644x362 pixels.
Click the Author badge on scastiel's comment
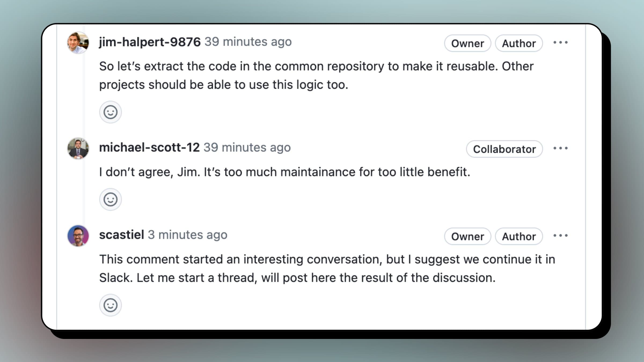click(x=519, y=236)
